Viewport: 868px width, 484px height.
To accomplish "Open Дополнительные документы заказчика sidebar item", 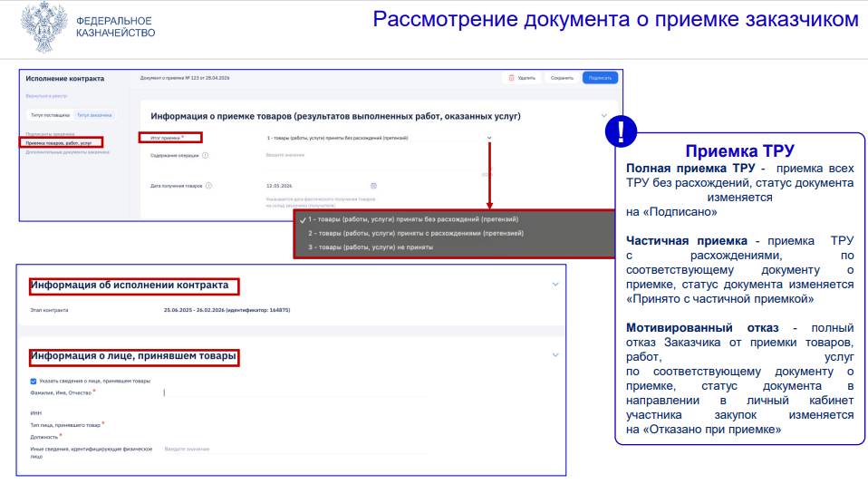I will (x=68, y=151).
